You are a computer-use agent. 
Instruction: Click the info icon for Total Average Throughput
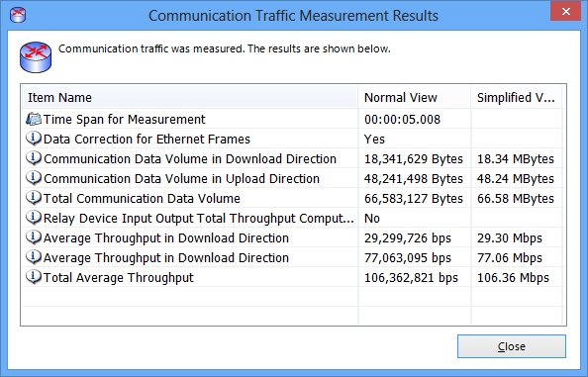coord(34,277)
